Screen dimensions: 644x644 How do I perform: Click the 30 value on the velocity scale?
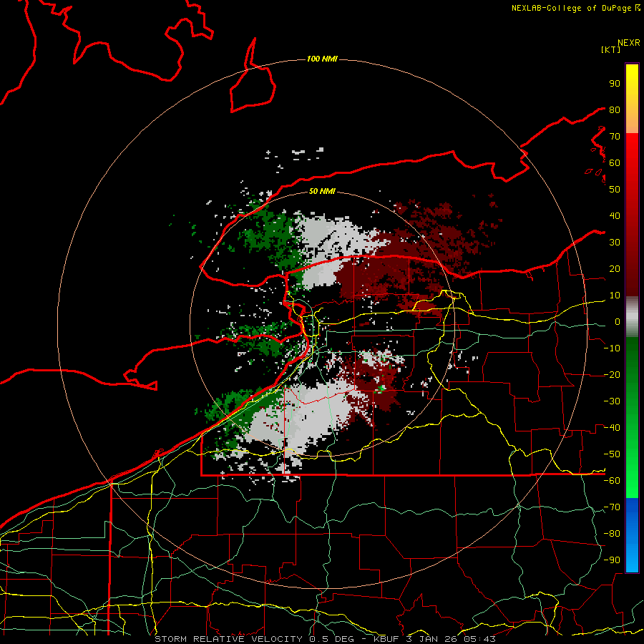click(615, 243)
